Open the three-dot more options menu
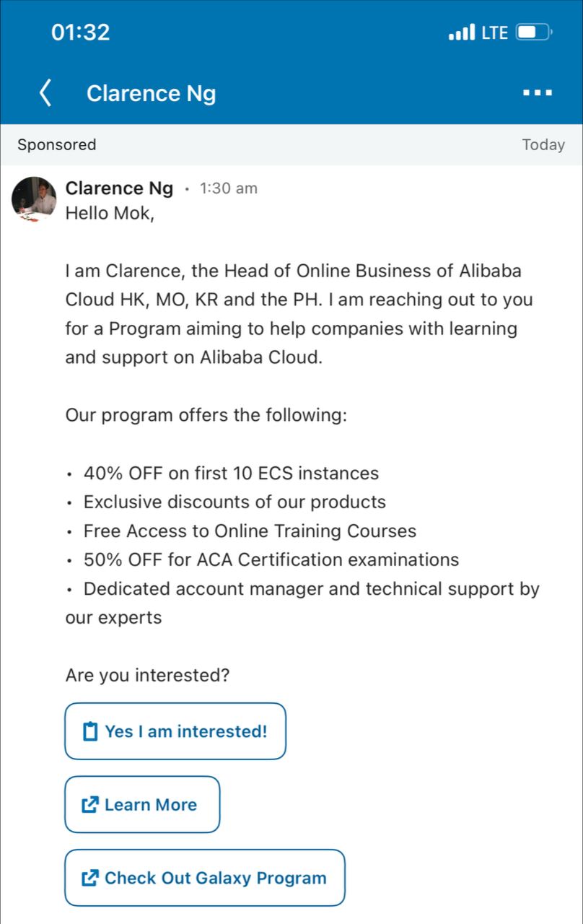This screenshot has width=583, height=924. (538, 93)
